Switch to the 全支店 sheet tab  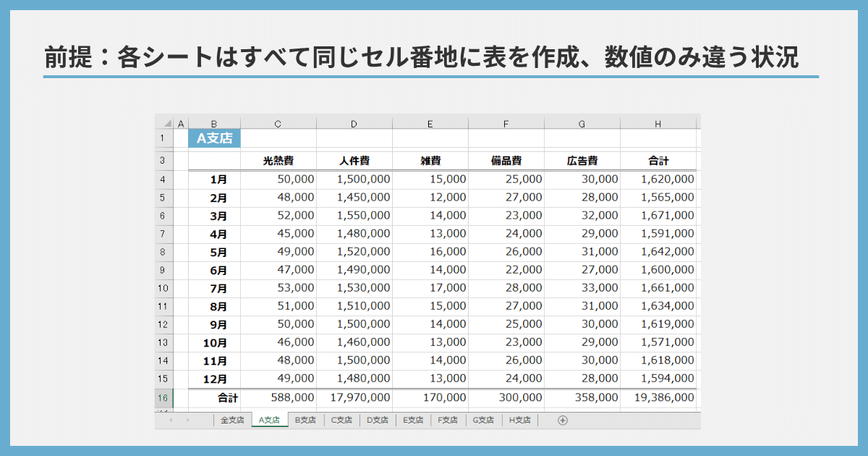[233, 421]
